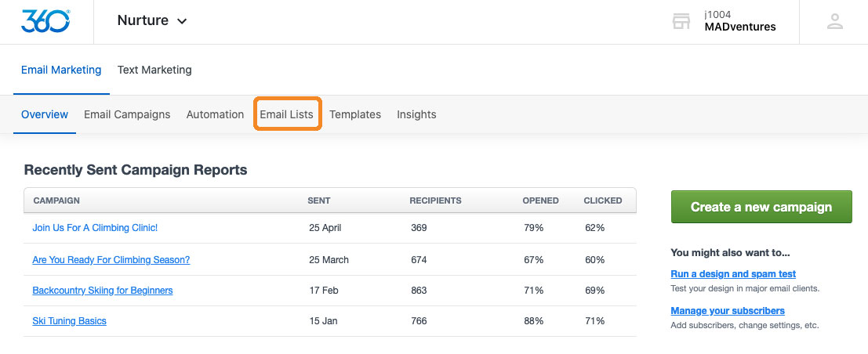Viewport: 868px width, 354px height.
Task: Switch to Text Marketing tab
Action: 154,70
